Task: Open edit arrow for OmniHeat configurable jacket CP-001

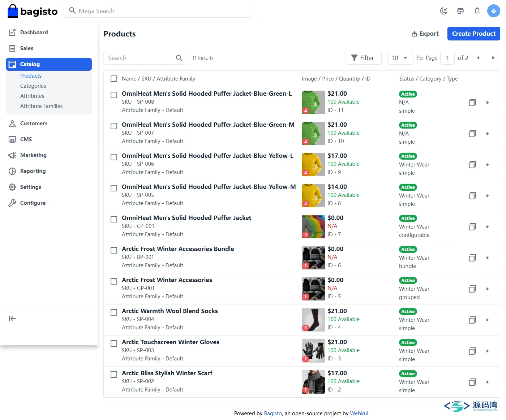Action: tap(488, 227)
